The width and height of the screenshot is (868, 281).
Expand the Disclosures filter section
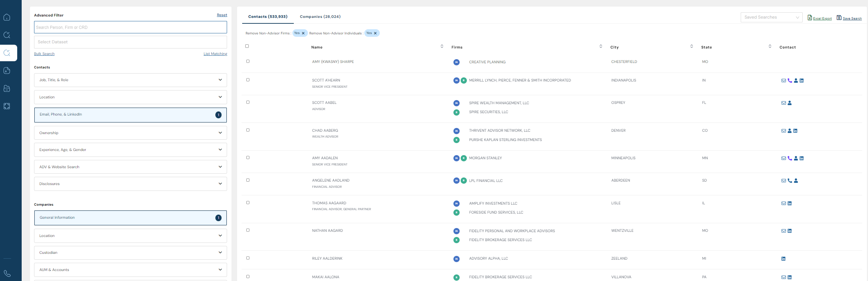click(x=130, y=184)
